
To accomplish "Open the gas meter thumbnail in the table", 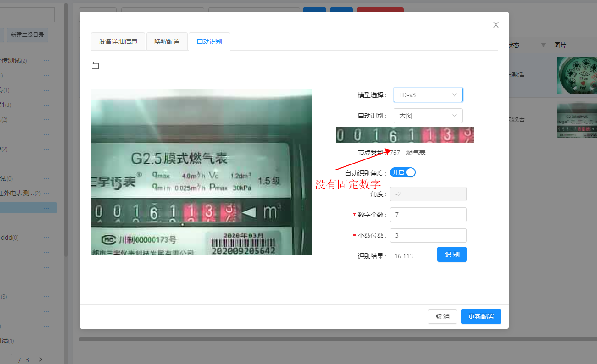I will click(577, 120).
